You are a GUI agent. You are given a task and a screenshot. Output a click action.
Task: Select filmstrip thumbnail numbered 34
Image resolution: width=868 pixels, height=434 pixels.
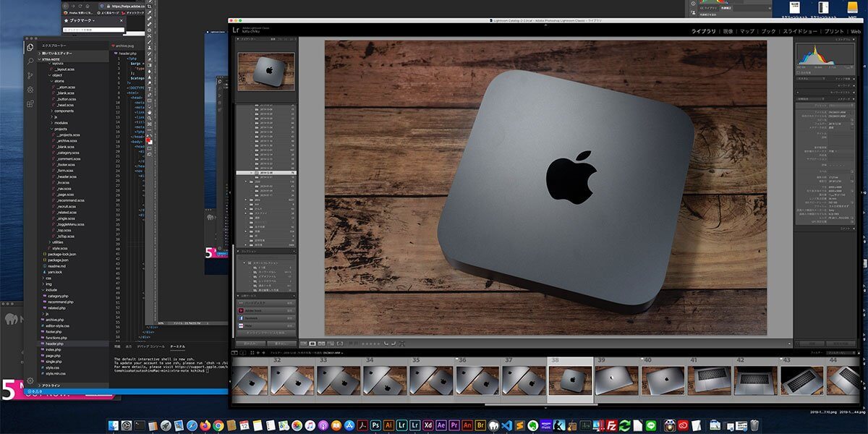pyautogui.click(x=385, y=380)
